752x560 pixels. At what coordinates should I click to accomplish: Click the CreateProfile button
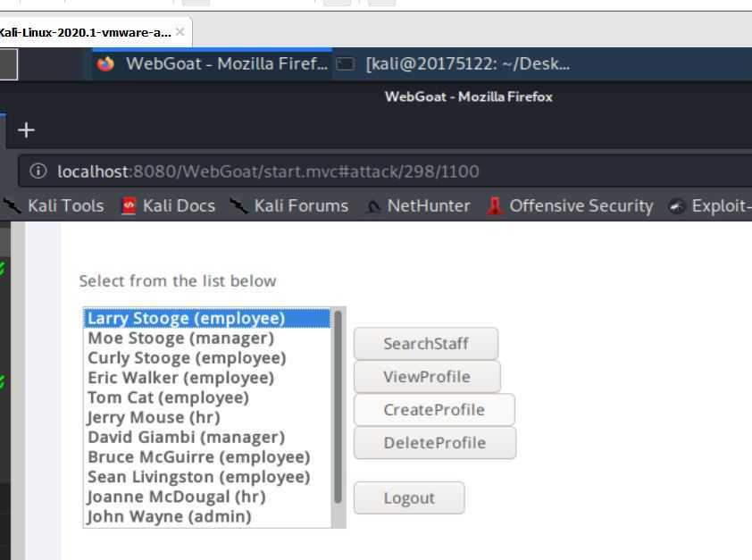click(x=434, y=409)
